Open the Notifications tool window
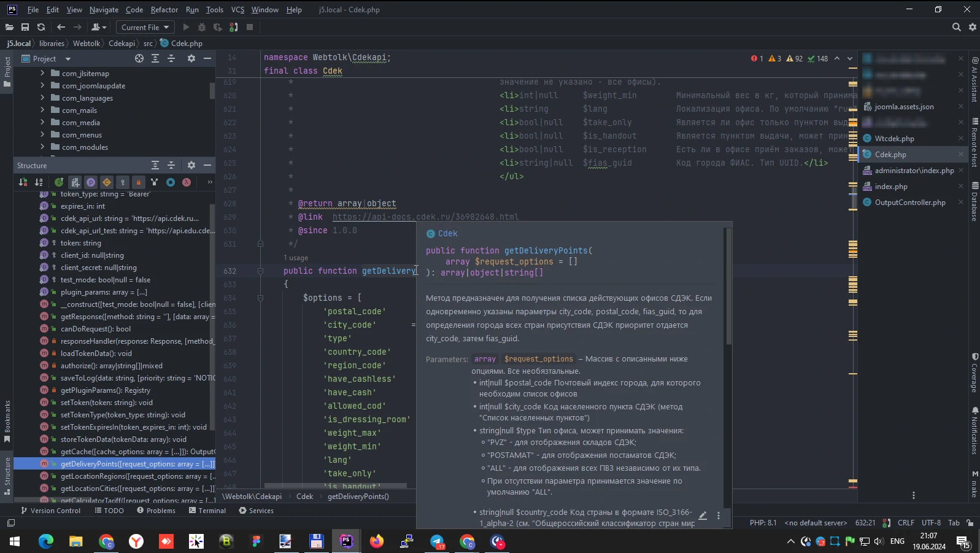The width and height of the screenshot is (980, 553). pos(974,431)
